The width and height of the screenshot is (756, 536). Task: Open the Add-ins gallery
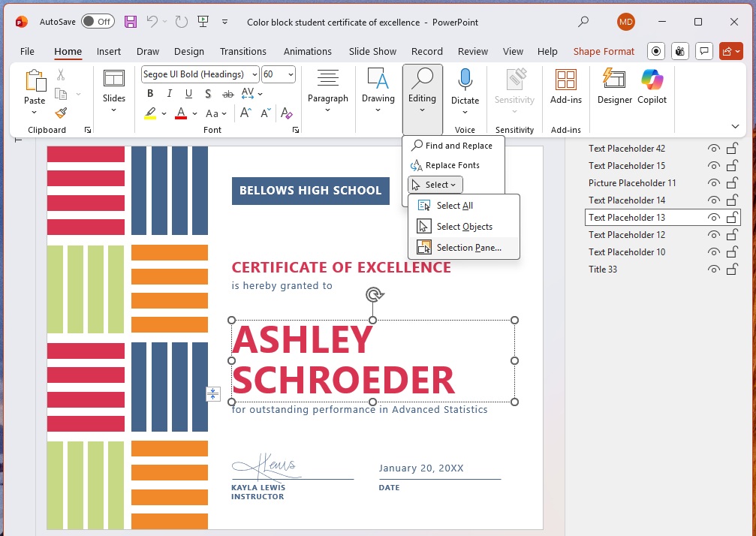coord(565,86)
